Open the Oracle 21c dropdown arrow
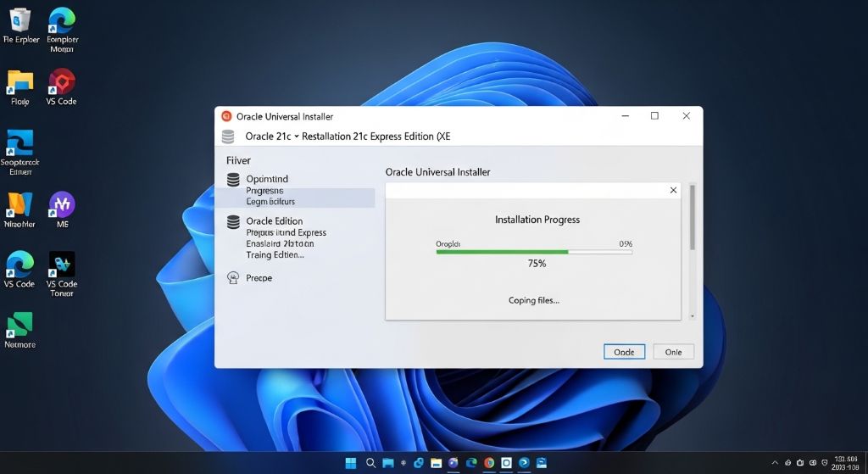Viewport: 868px width, 474px height. (x=296, y=137)
